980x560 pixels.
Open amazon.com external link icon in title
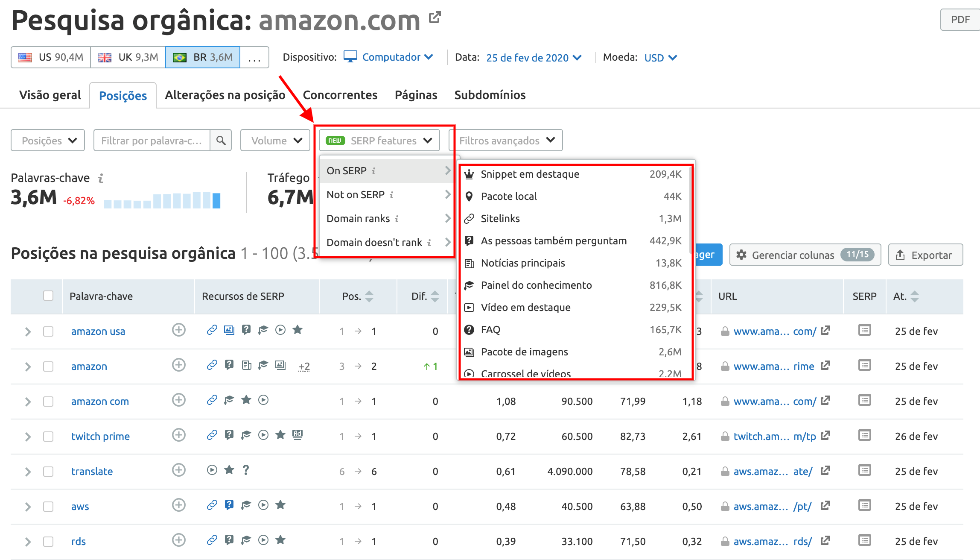tap(435, 18)
